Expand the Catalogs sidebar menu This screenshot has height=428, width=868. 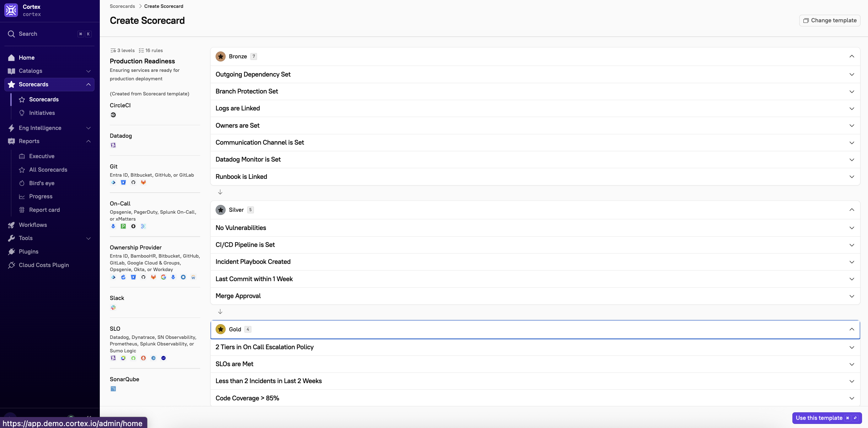click(88, 71)
